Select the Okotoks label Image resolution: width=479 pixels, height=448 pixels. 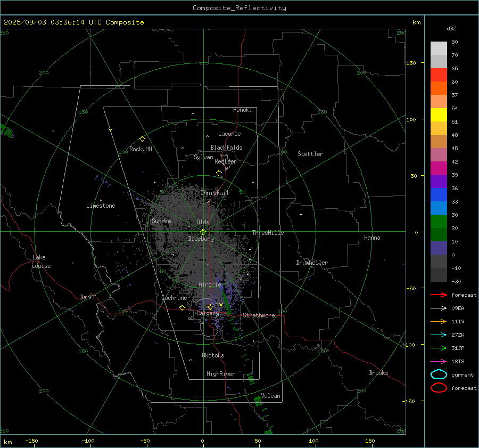[213, 355]
